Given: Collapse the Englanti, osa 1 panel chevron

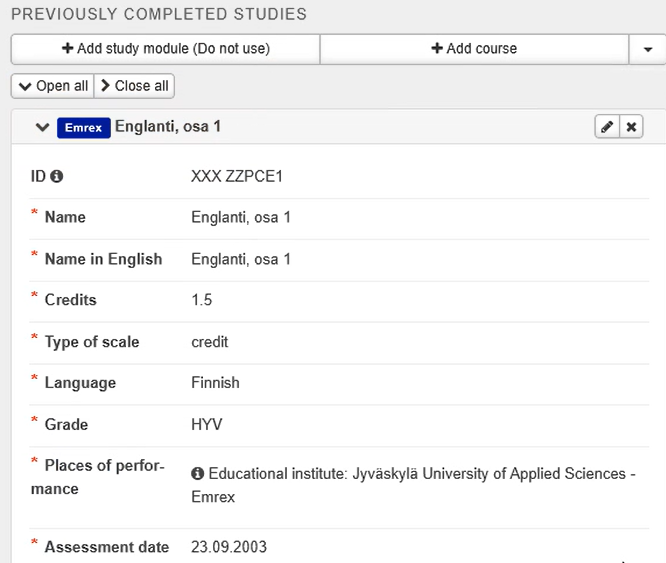Looking at the screenshot, I should point(42,127).
